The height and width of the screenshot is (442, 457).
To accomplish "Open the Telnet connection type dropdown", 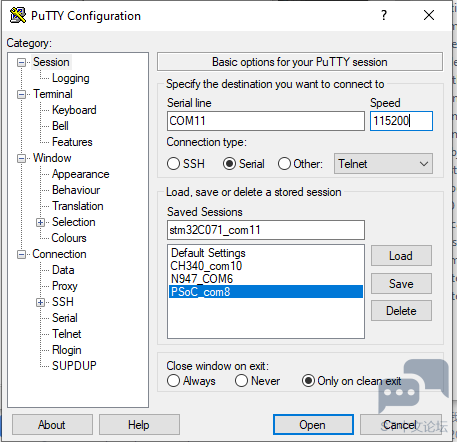I will click(x=383, y=164).
